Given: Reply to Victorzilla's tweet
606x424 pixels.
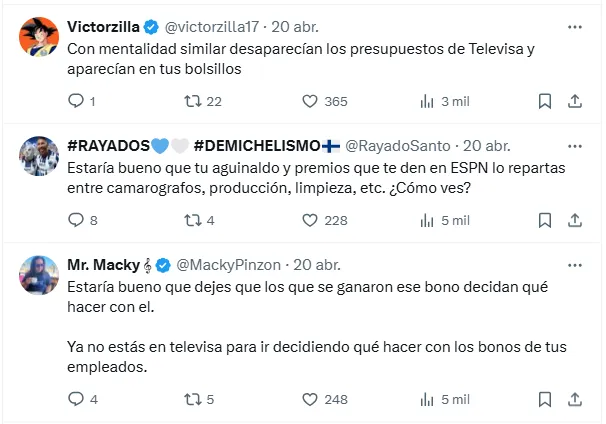Looking at the screenshot, I should click(76, 101).
